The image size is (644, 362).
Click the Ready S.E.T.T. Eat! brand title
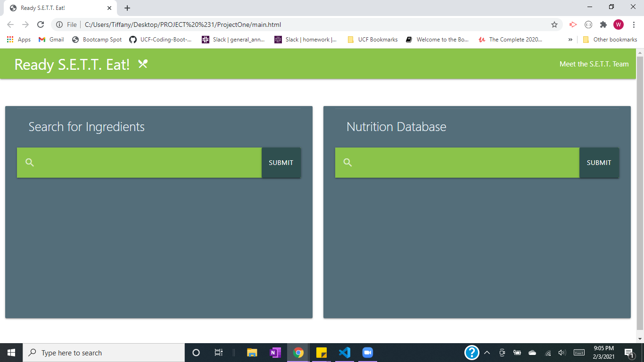point(72,64)
